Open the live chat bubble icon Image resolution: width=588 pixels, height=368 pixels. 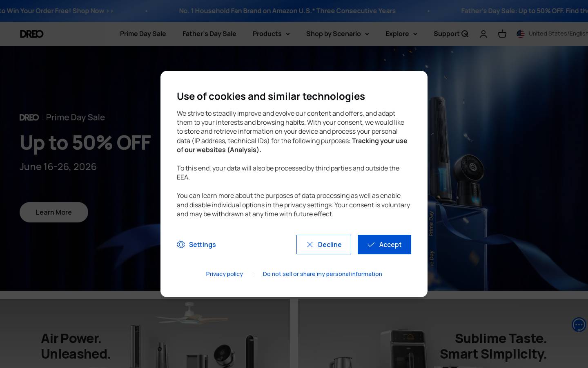[x=579, y=325]
